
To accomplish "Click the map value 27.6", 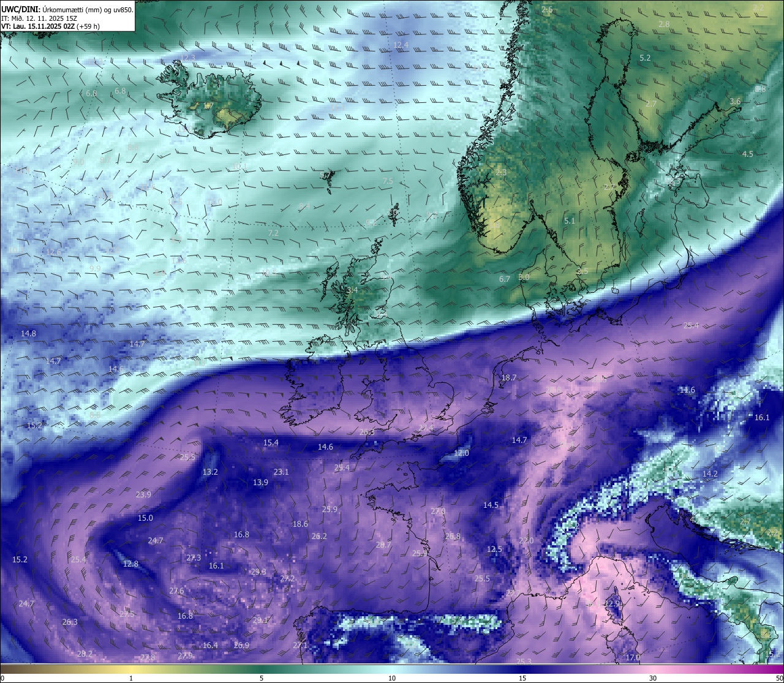I will pos(176,591).
